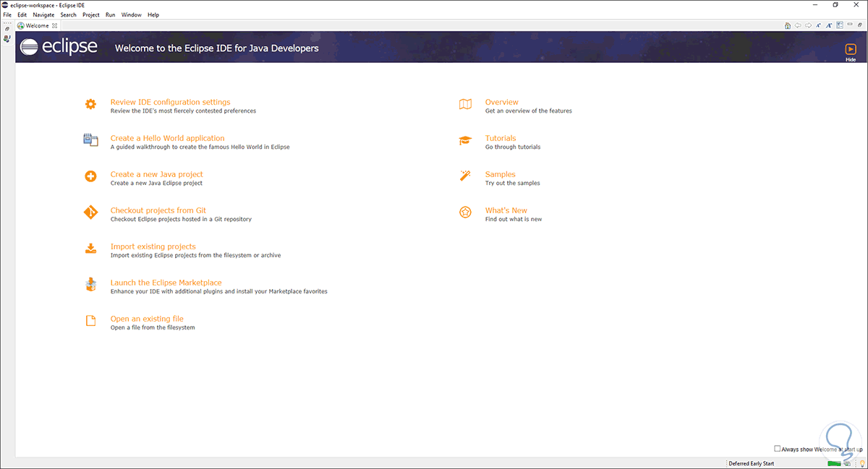Click the blank document open file icon
868x469 pixels.
pos(90,321)
